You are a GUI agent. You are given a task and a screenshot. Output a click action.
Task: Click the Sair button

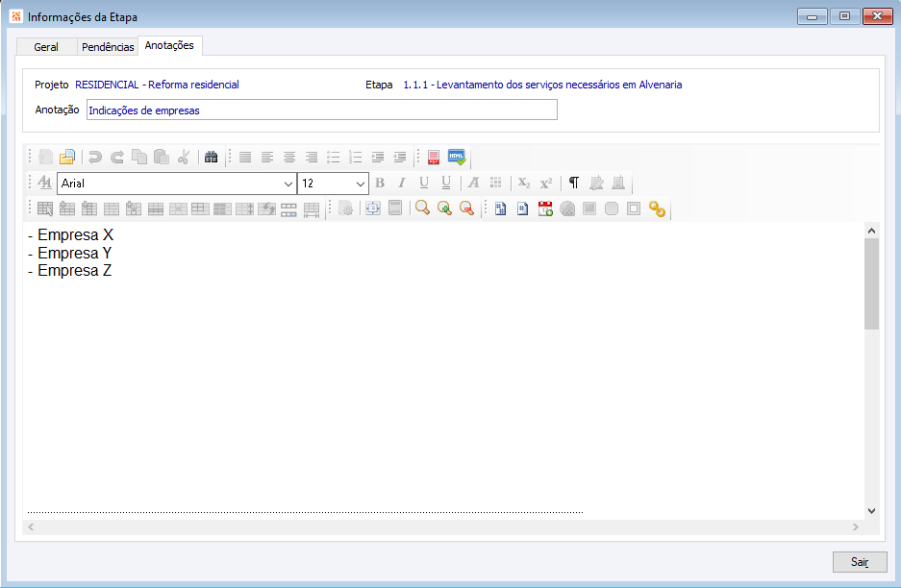(x=860, y=562)
